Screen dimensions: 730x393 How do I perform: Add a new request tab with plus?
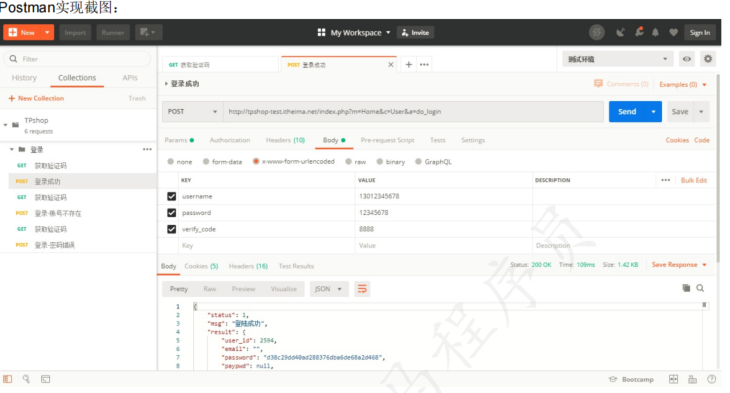point(409,64)
